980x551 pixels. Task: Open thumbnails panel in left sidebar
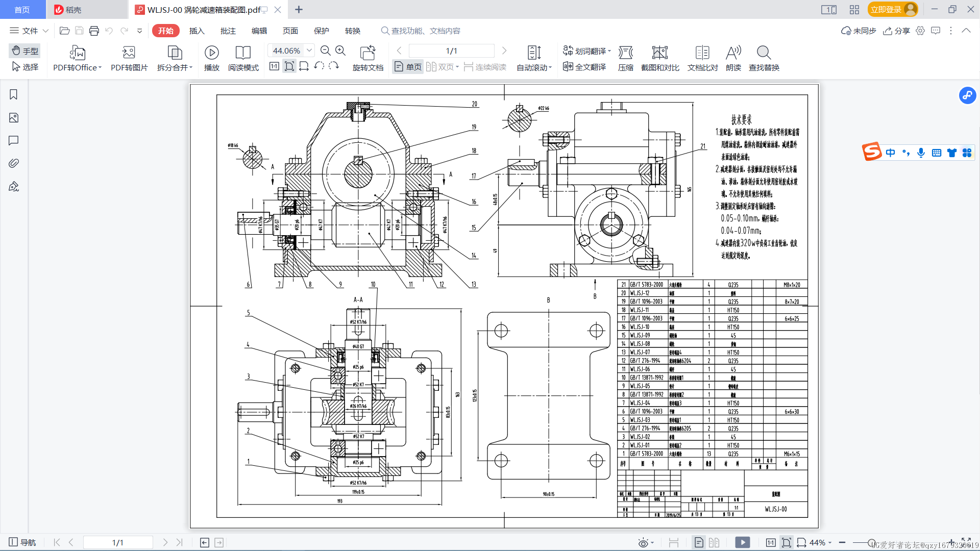[14, 118]
